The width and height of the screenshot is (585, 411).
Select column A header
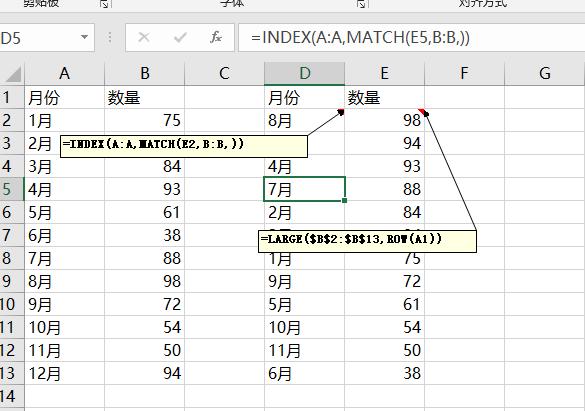(x=65, y=73)
